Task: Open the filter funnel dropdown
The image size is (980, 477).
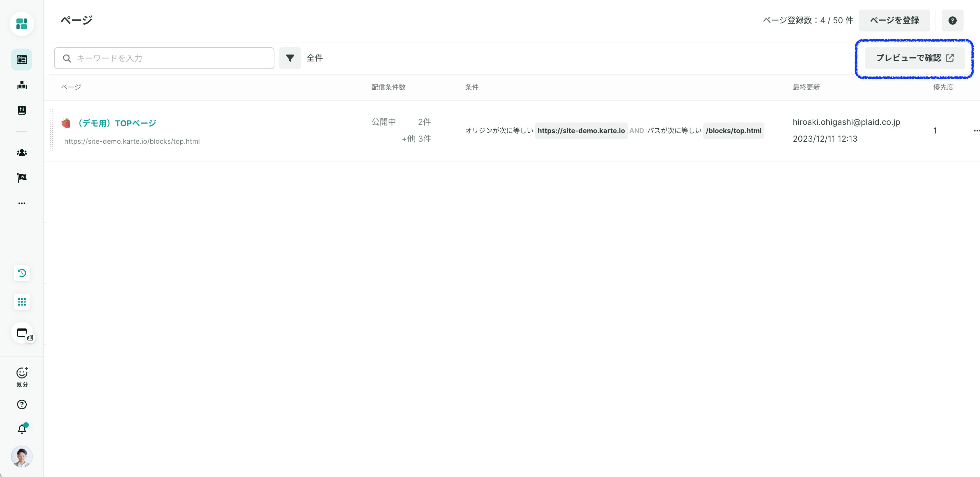Action: 290,58
